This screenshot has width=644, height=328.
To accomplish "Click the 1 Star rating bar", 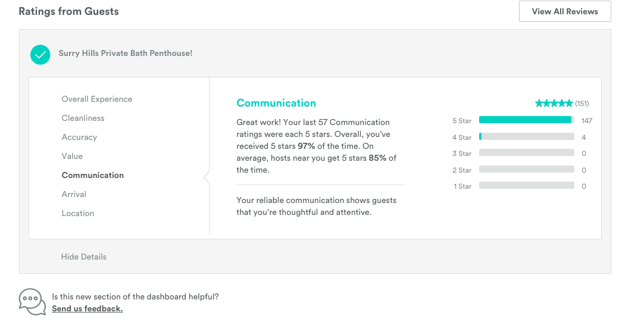I will (527, 186).
